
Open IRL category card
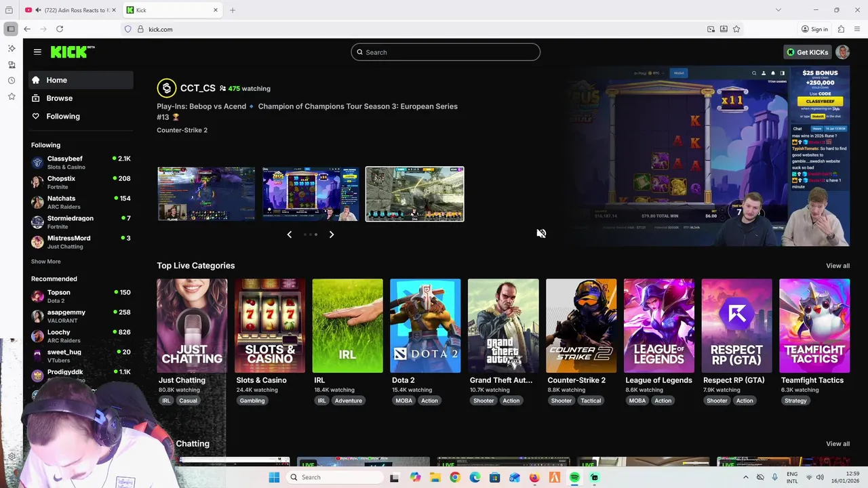[x=347, y=326]
